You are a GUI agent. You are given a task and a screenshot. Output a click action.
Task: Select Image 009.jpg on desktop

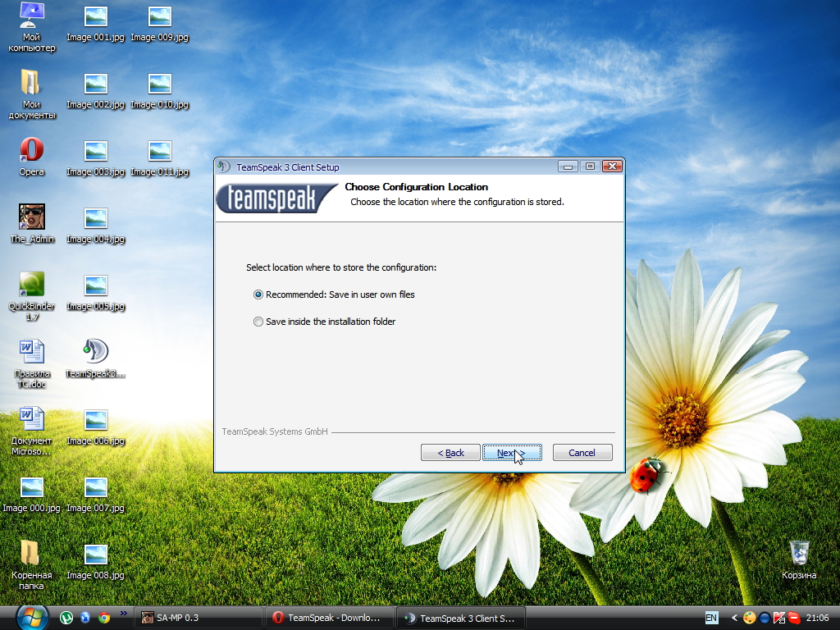click(x=160, y=23)
